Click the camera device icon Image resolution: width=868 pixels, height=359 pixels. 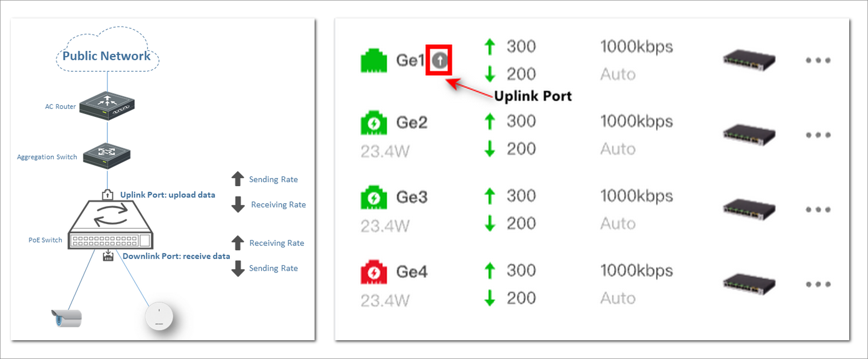coord(66,318)
